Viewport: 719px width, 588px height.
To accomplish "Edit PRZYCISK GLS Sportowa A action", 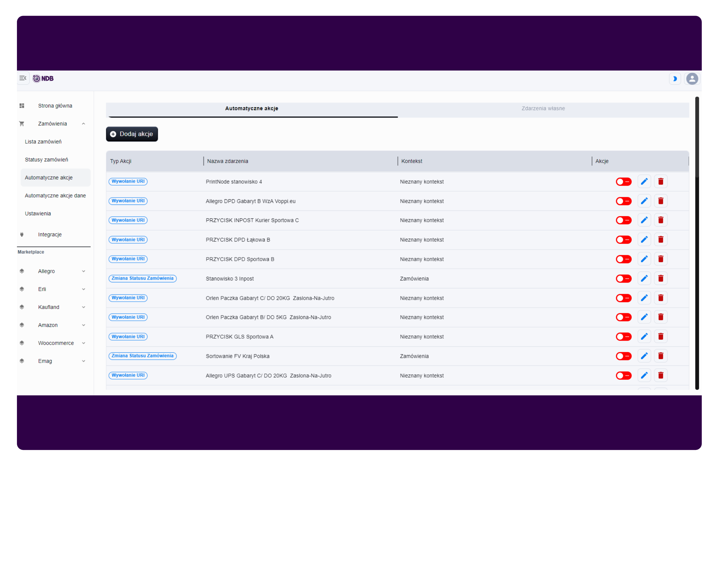I will (644, 336).
